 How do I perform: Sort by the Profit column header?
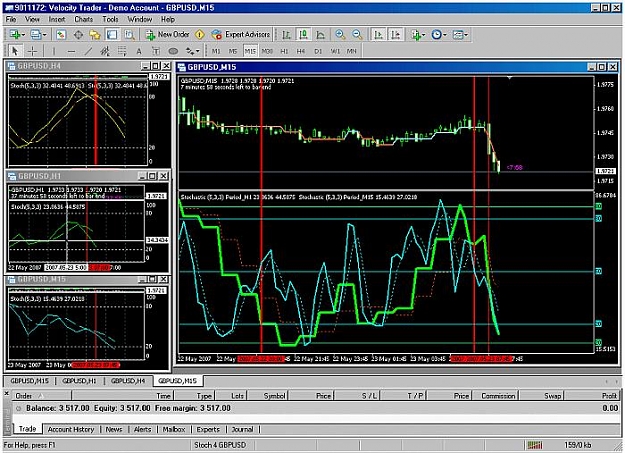(x=592, y=396)
